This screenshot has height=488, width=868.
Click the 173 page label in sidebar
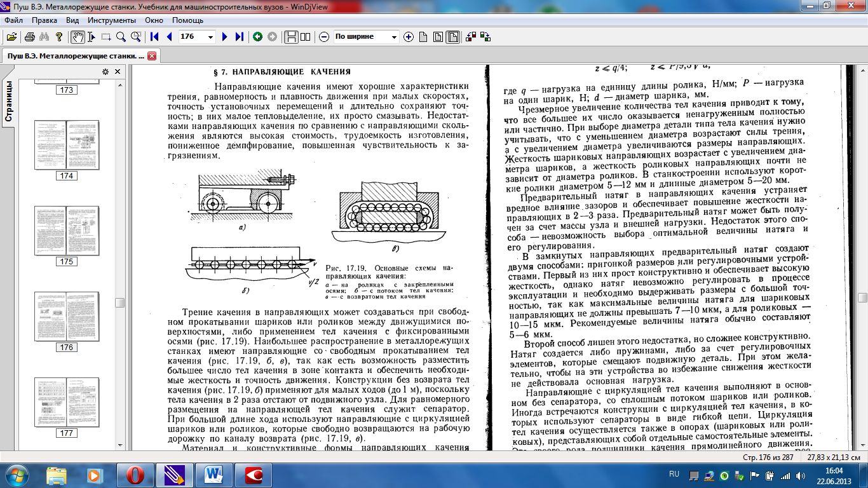pyautogui.click(x=66, y=90)
